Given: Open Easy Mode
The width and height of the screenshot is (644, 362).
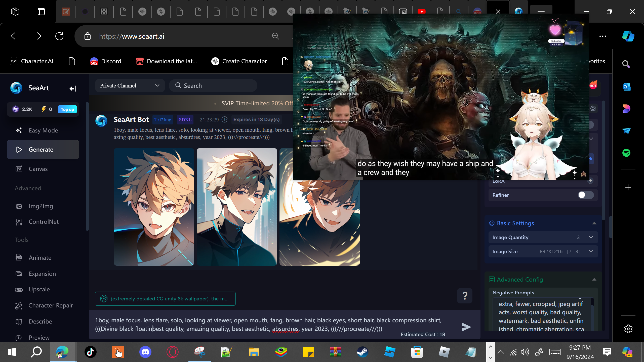Looking at the screenshot, I should [43, 130].
